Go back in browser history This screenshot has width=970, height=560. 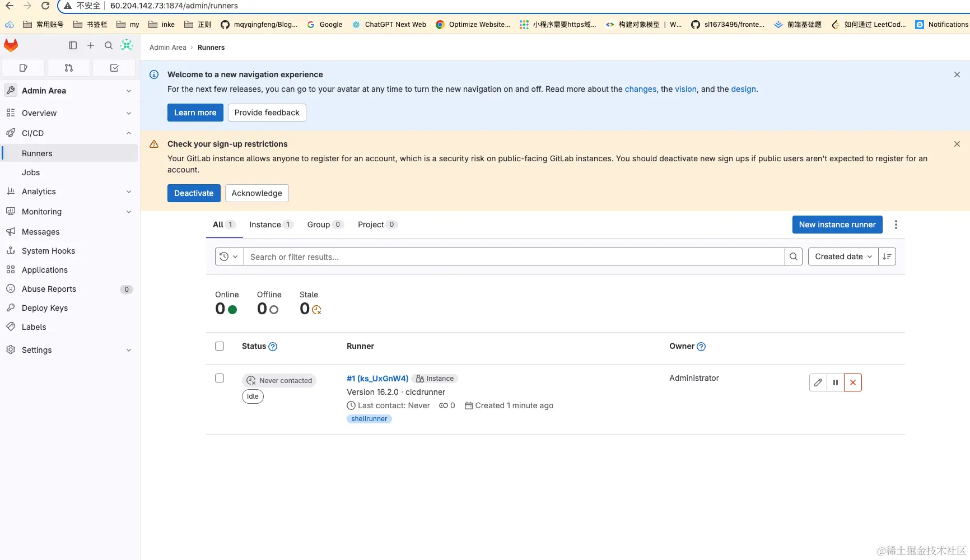pos(10,6)
